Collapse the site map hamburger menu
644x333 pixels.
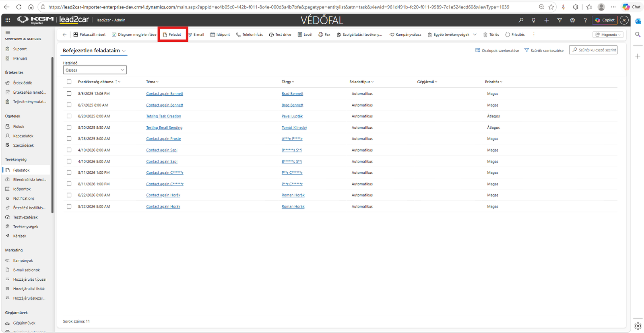[x=8, y=32]
